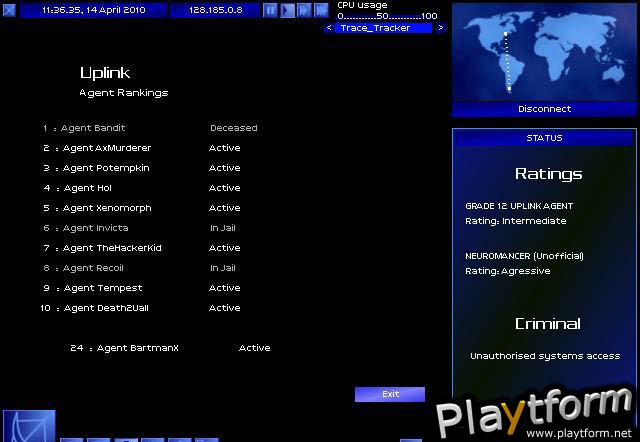The image size is (640, 442).
Task: Click the date and time display
Action: (x=93, y=10)
